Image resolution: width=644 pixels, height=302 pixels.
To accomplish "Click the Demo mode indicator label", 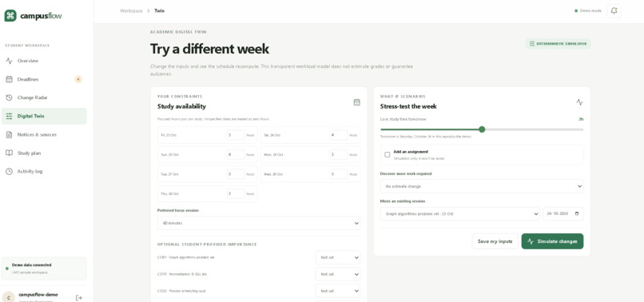I will [590, 11].
